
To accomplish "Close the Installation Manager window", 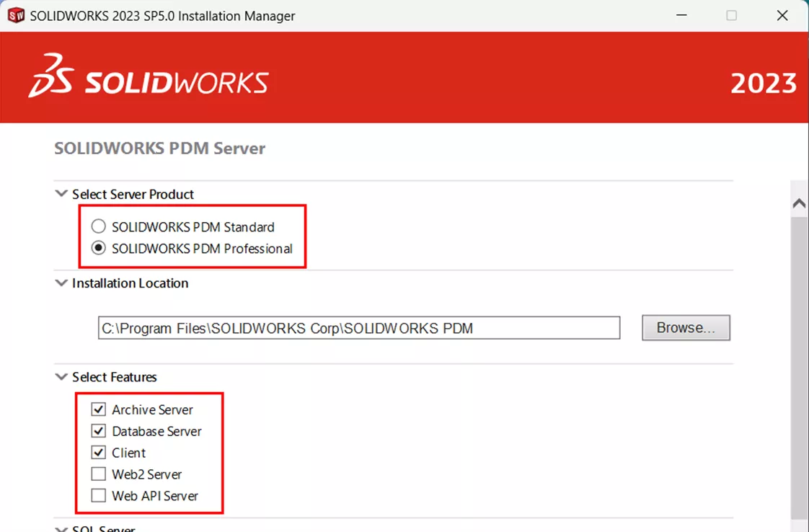I will click(x=782, y=15).
